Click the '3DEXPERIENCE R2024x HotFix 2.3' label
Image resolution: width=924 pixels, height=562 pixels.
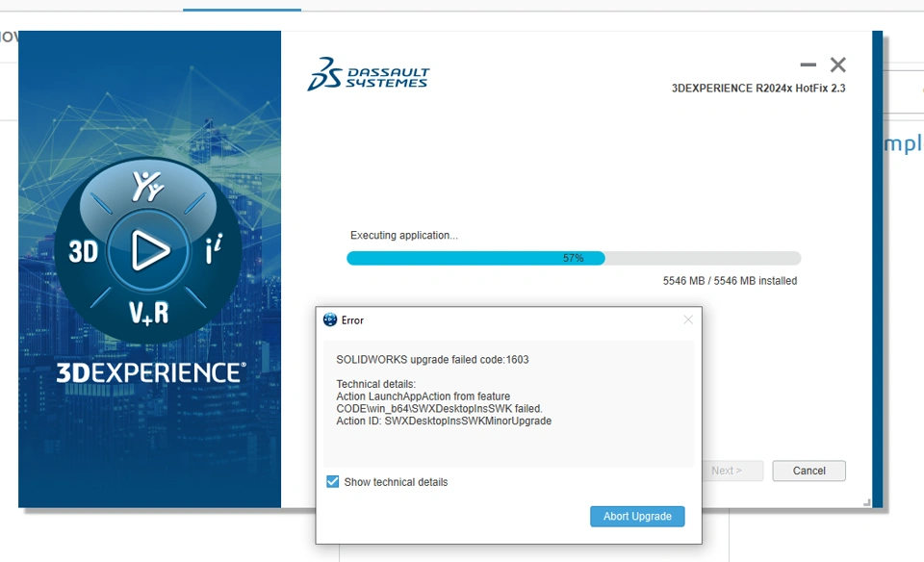(x=758, y=89)
